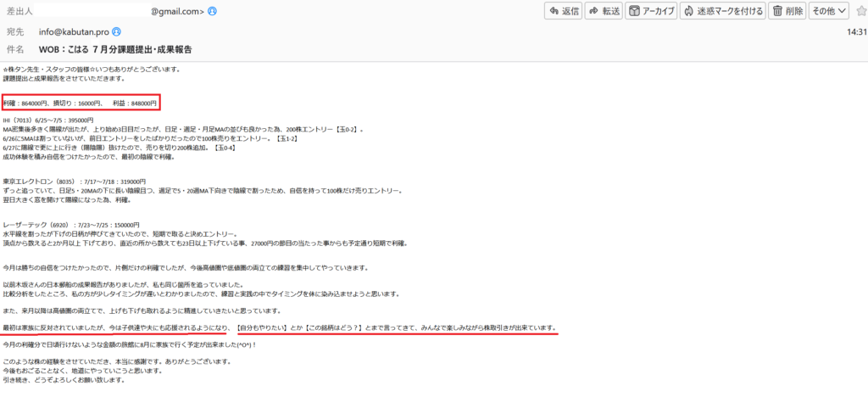The image size is (868, 414).
Task: Click line 翌日大きく窓を開けて陽線になった為、利確
Action: click(x=67, y=200)
